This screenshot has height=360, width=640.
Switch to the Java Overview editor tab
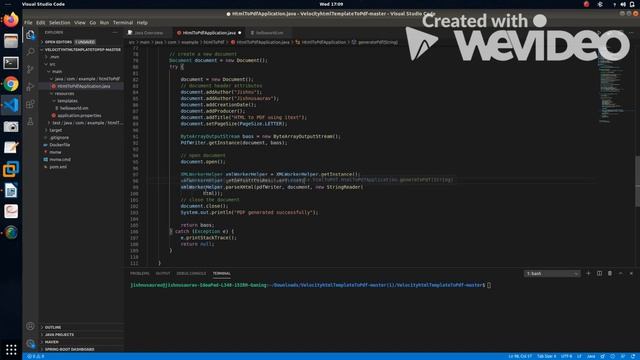click(x=148, y=33)
